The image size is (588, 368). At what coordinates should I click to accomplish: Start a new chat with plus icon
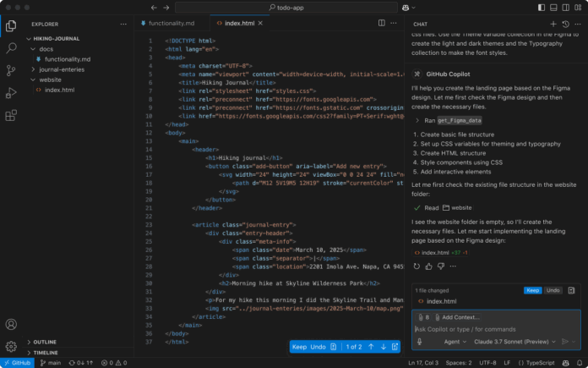553,24
